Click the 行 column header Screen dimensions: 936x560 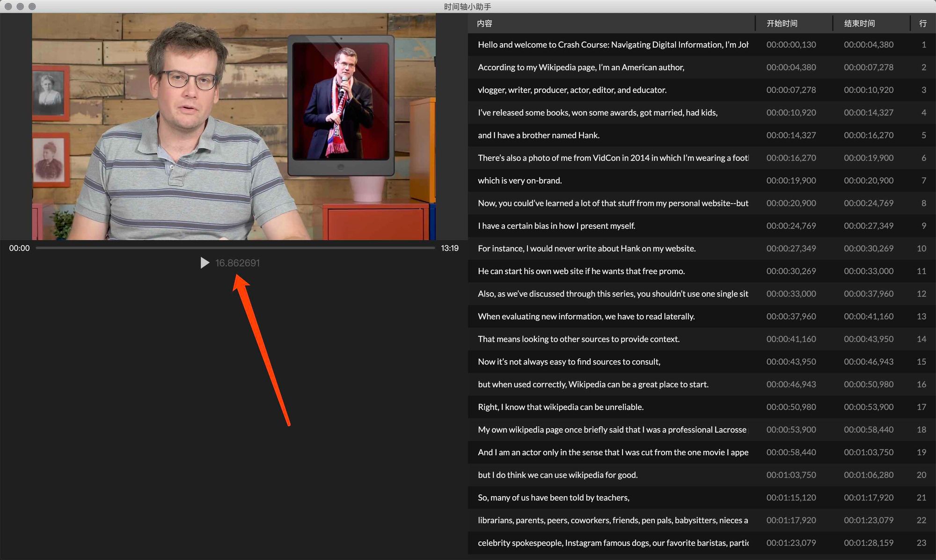(922, 23)
